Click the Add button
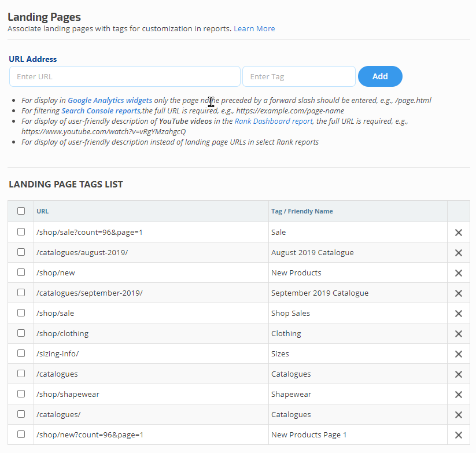 point(380,76)
